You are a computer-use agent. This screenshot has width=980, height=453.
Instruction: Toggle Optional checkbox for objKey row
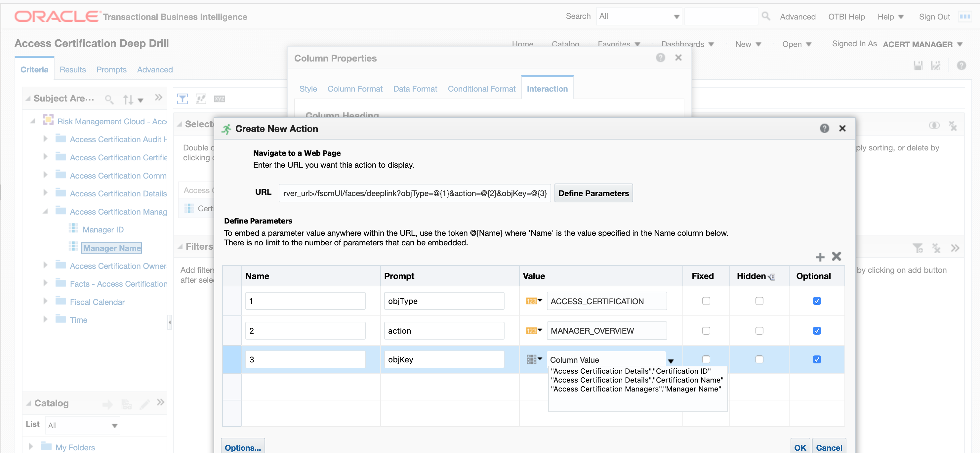(817, 359)
